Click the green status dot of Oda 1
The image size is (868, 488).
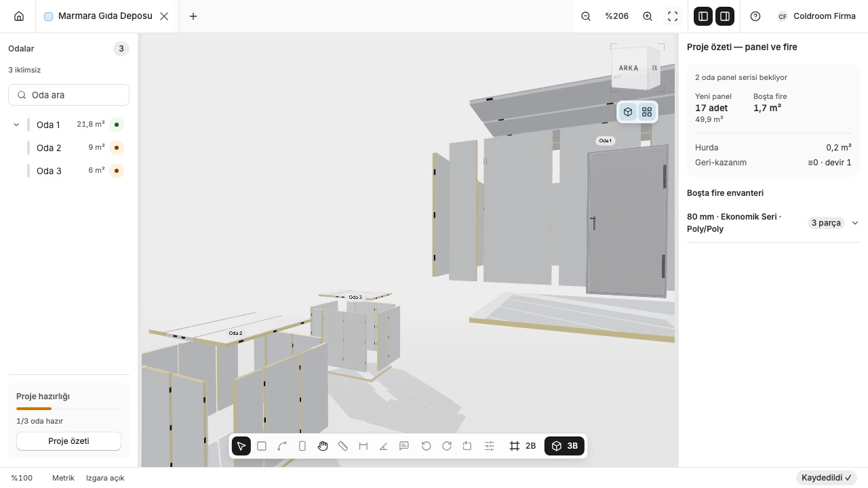click(117, 125)
